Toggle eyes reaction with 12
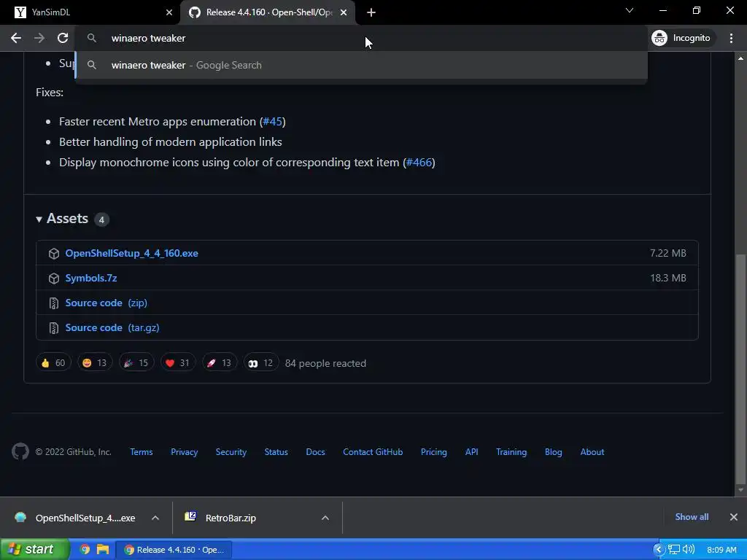 [x=261, y=363]
